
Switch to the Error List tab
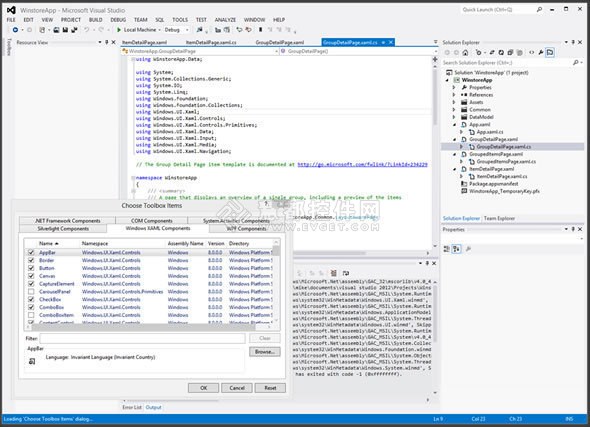[x=132, y=407]
